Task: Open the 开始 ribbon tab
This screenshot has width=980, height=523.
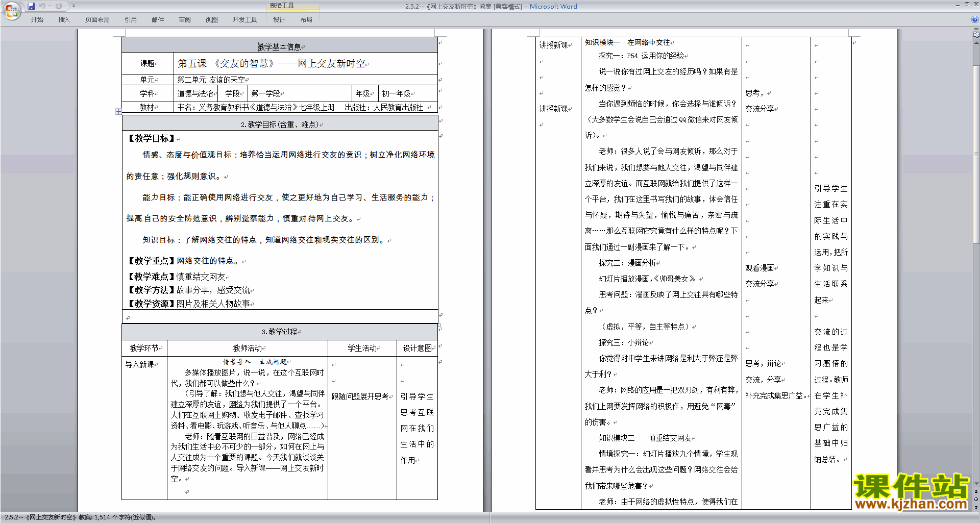Action: pos(37,20)
